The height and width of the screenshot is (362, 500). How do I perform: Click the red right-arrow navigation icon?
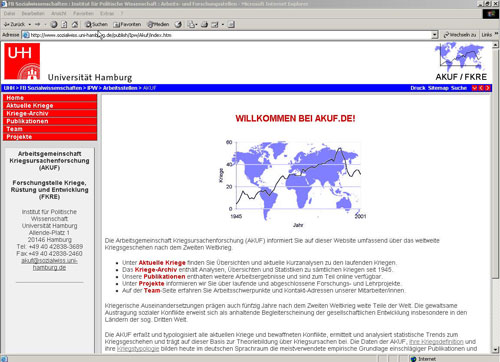(x=487, y=88)
